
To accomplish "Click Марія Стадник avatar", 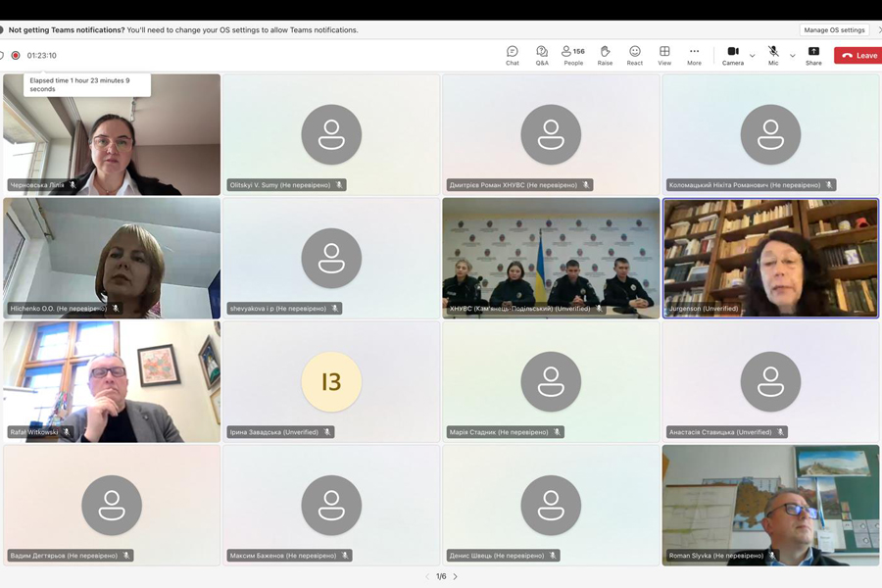I will point(551,381).
